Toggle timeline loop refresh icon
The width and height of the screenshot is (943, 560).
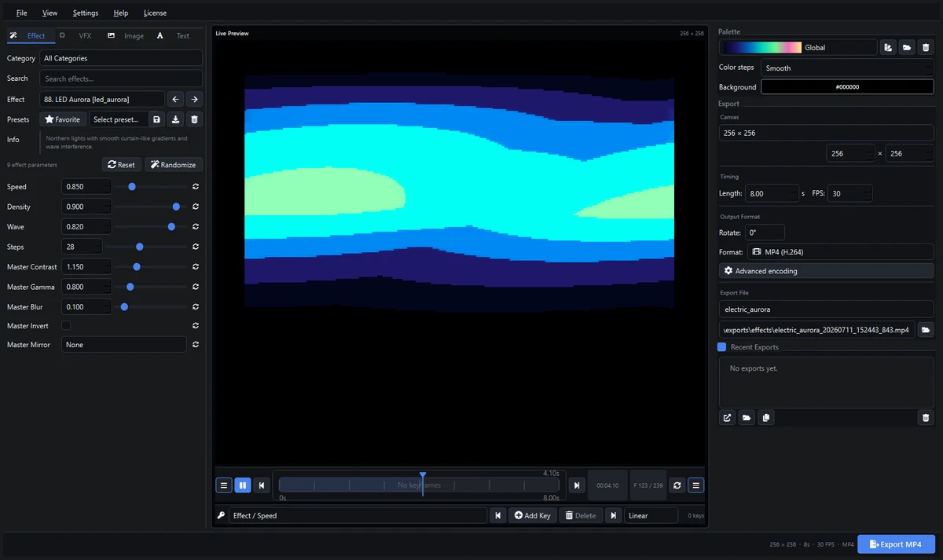677,485
